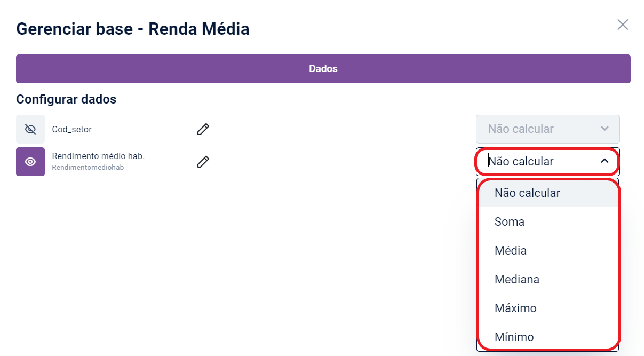Click the Cod_setor field label

click(x=72, y=129)
